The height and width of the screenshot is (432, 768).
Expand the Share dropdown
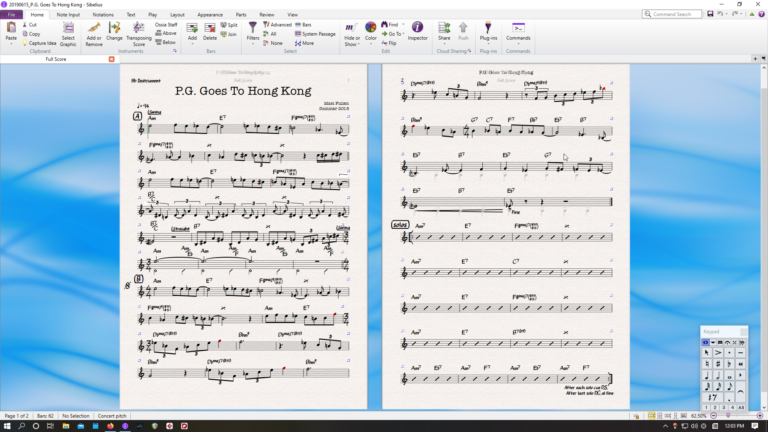click(x=444, y=44)
